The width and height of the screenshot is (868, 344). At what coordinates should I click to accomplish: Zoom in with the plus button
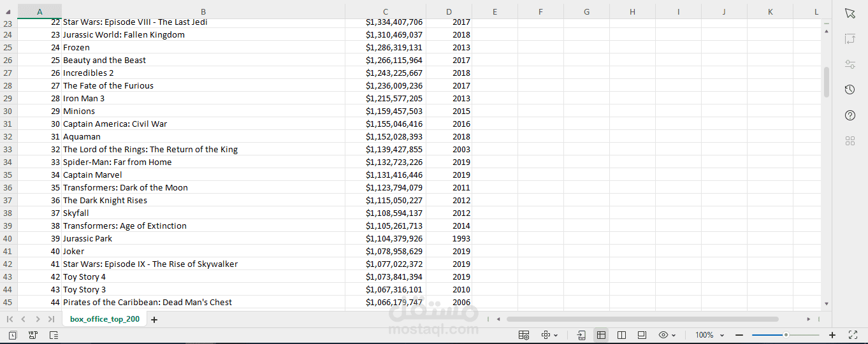click(x=832, y=335)
